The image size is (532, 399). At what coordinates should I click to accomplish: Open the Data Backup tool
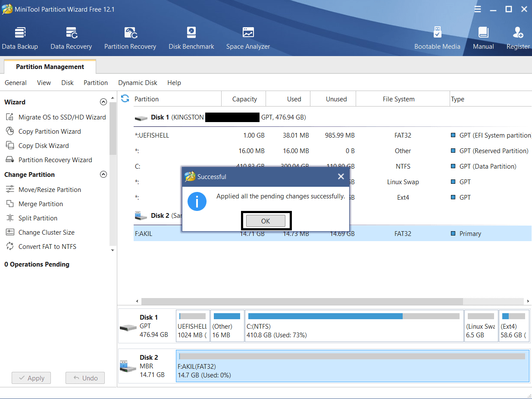pos(20,38)
